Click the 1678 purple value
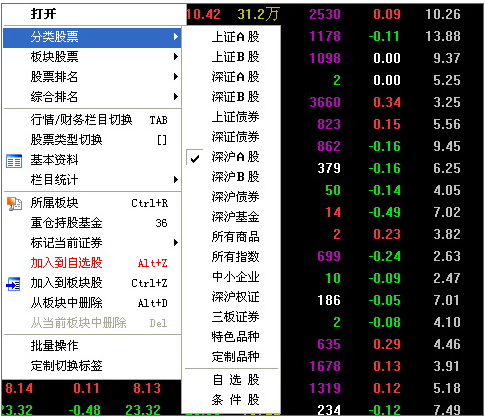Screen dimensions: 485x420 325,366
